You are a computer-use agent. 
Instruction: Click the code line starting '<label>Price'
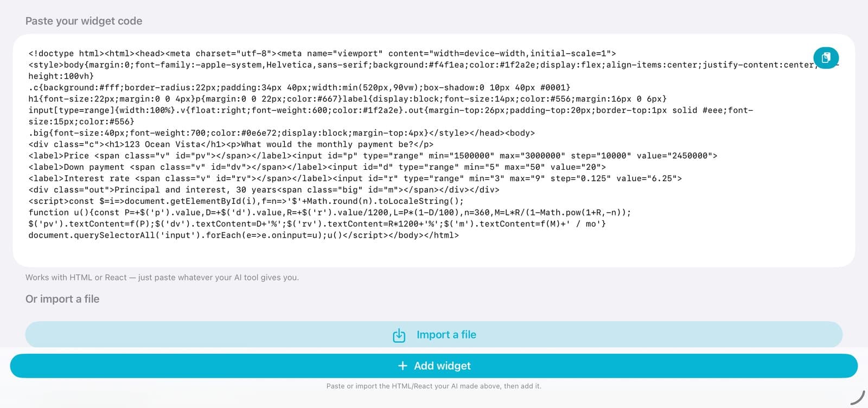point(373,156)
